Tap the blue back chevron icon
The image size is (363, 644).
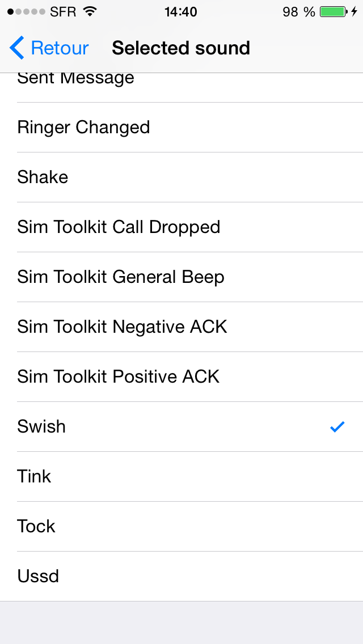pyautogui.click(x=16, y=48)
